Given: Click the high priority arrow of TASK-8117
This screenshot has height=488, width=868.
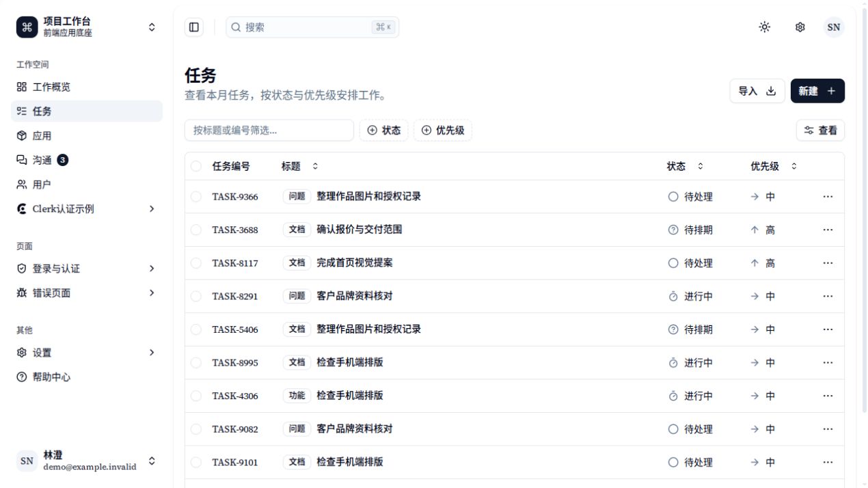Looking at the screenshot, I should coord(755,263).
